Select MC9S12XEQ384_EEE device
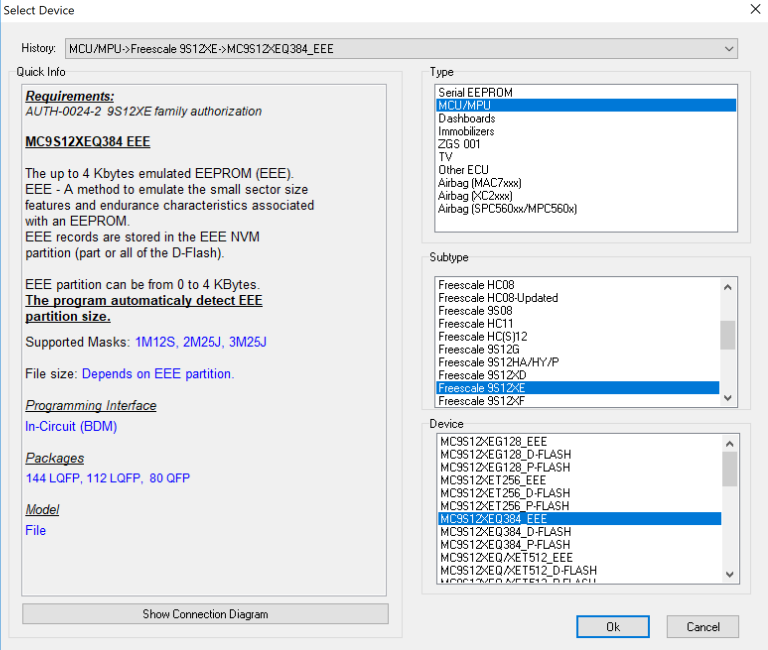Screen dimensions: 768x650 pos(579,519)
